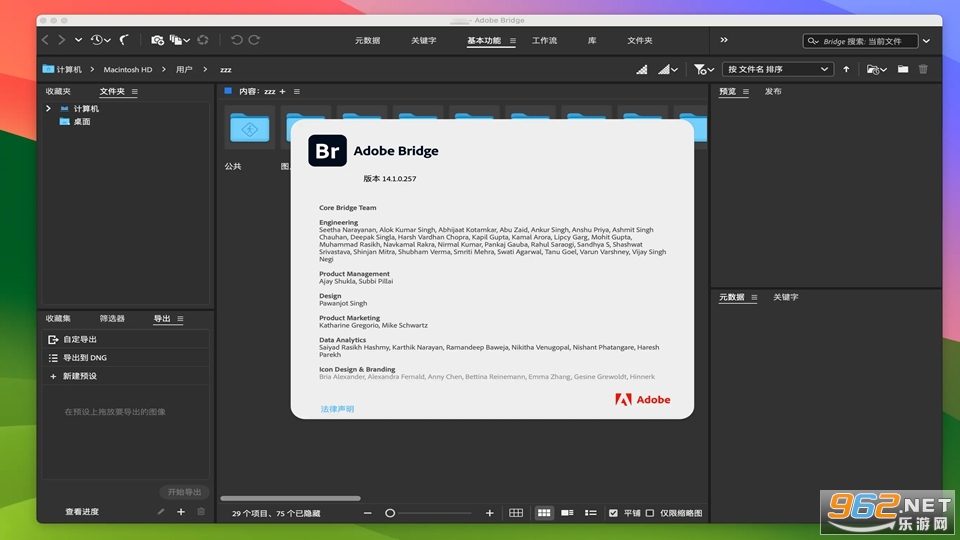
Task: Select the 基本功能 workspace
Action: 484,40
